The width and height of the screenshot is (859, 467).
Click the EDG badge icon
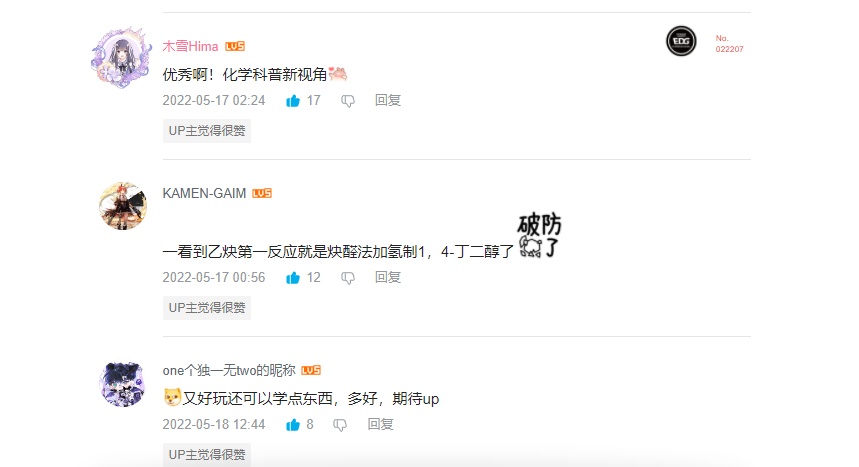tap(681, 41)
